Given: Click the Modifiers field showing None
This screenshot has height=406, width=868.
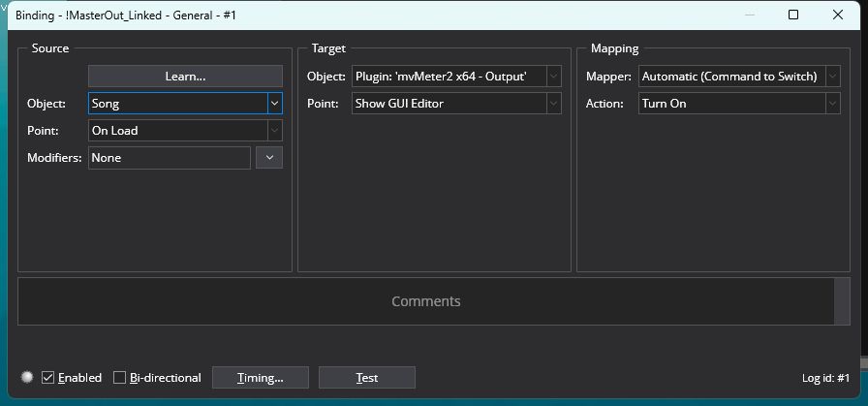Looking at the screenshot, I should click(x=170, y=157).
